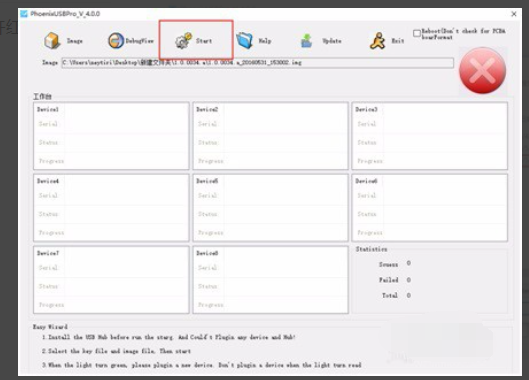Toggle the Reboot PCBA check checkbox
Screen dimensions: 529x380
(x=417, y=33)
